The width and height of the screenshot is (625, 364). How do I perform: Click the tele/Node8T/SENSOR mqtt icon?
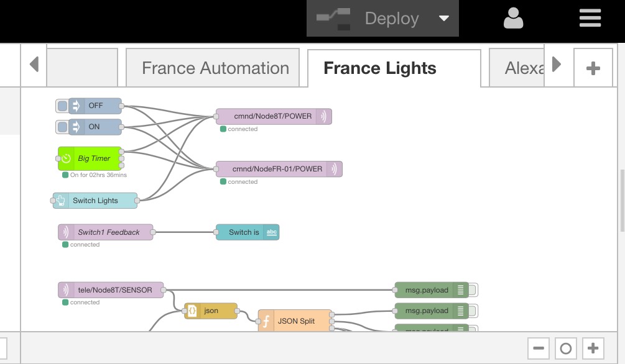coord(66,290)
